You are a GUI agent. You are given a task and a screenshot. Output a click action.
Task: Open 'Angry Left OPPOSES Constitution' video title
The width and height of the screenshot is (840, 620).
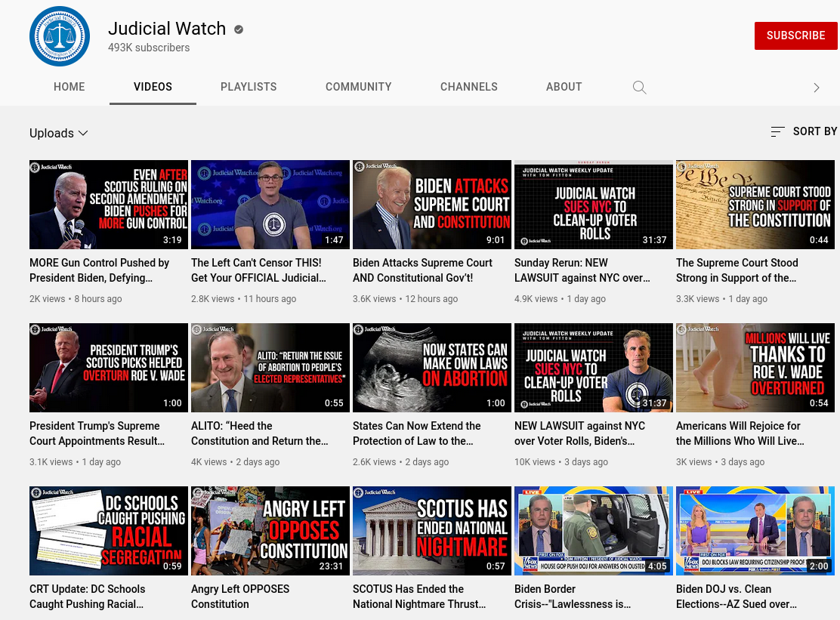240,597
